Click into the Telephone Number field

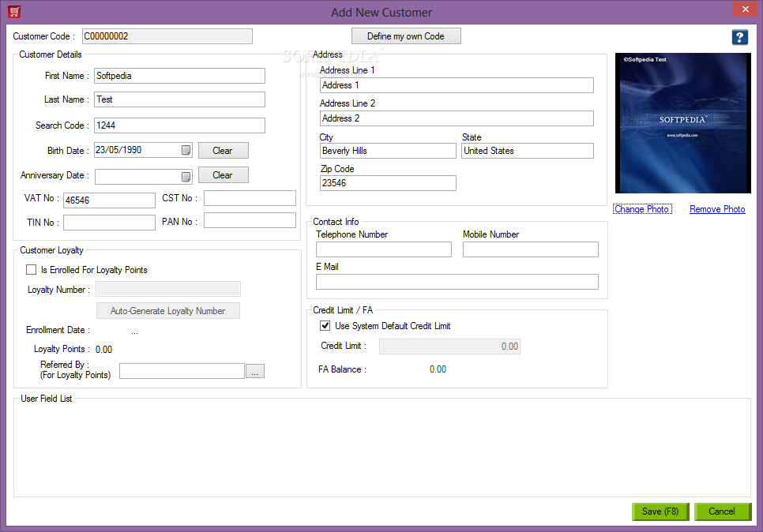click(x=383, y=249)
